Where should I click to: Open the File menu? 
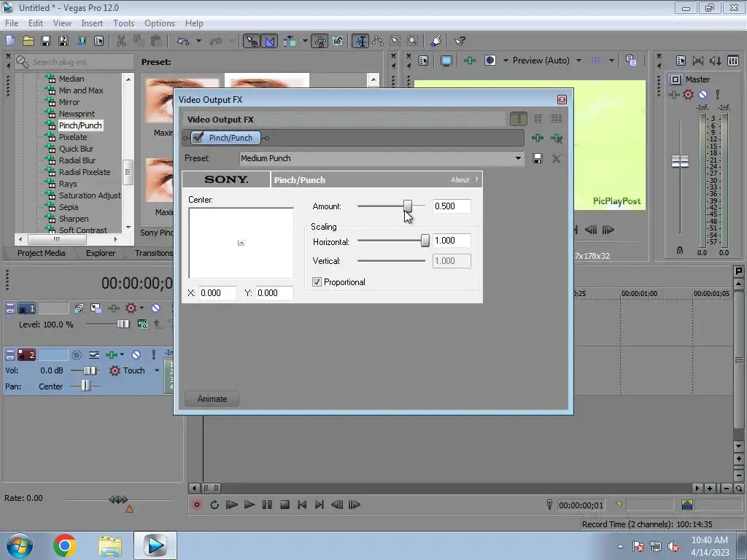point(12,23)
